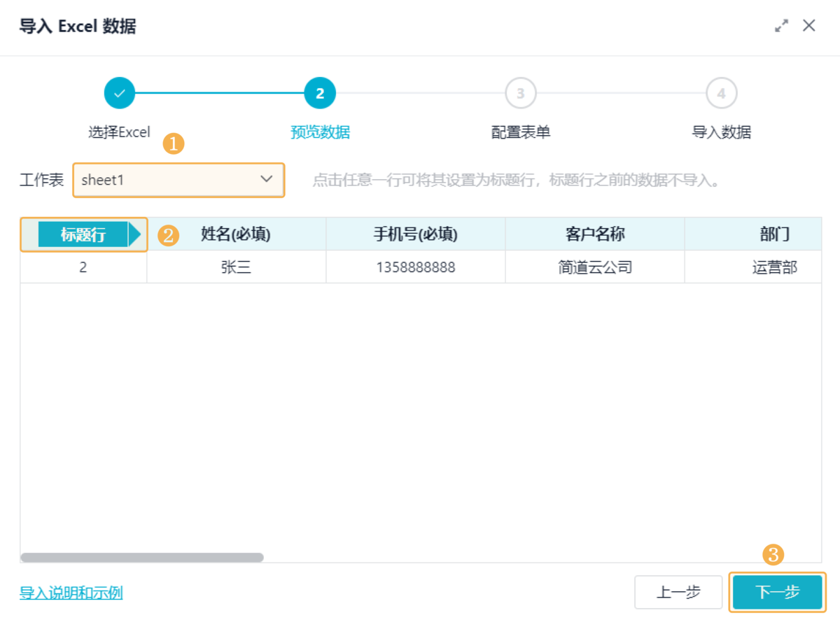Click the fullscreen expand icon
The image size is (840, 627).
781,27
